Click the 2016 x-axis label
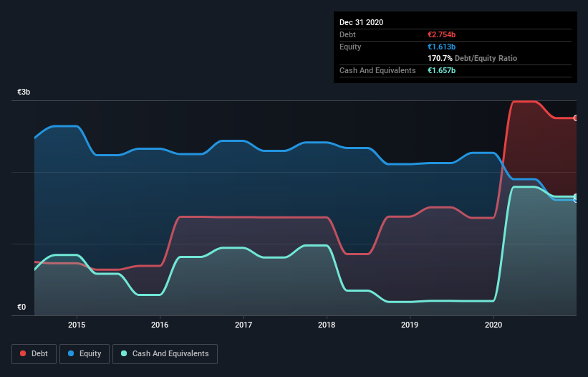588x377 pixels. [x=160, y=325]
